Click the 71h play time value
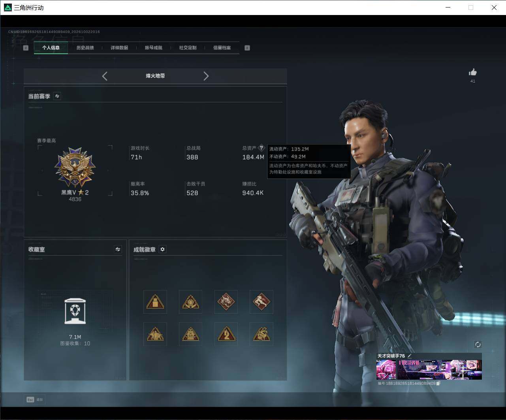This screenshot has width=506, height=420. [x=136, y=157]
